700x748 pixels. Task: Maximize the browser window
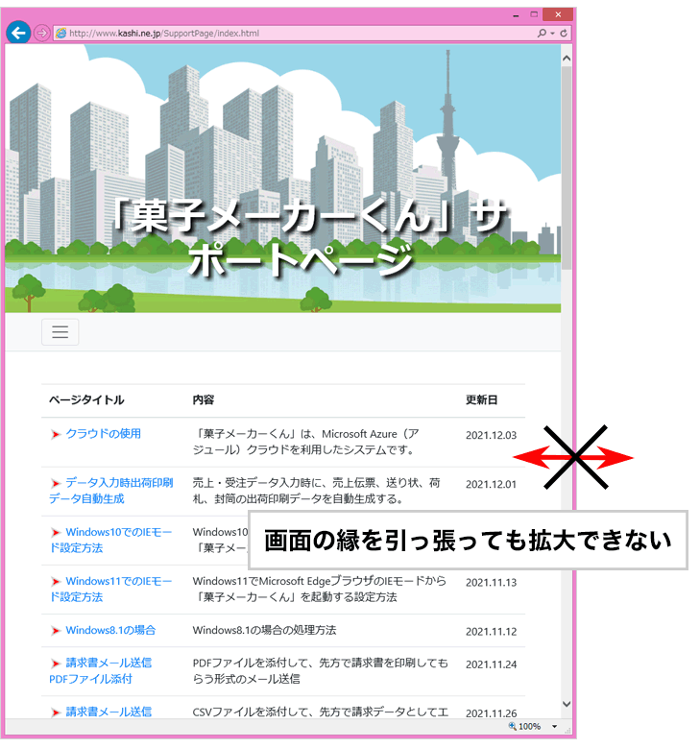[x=534, y=14]
